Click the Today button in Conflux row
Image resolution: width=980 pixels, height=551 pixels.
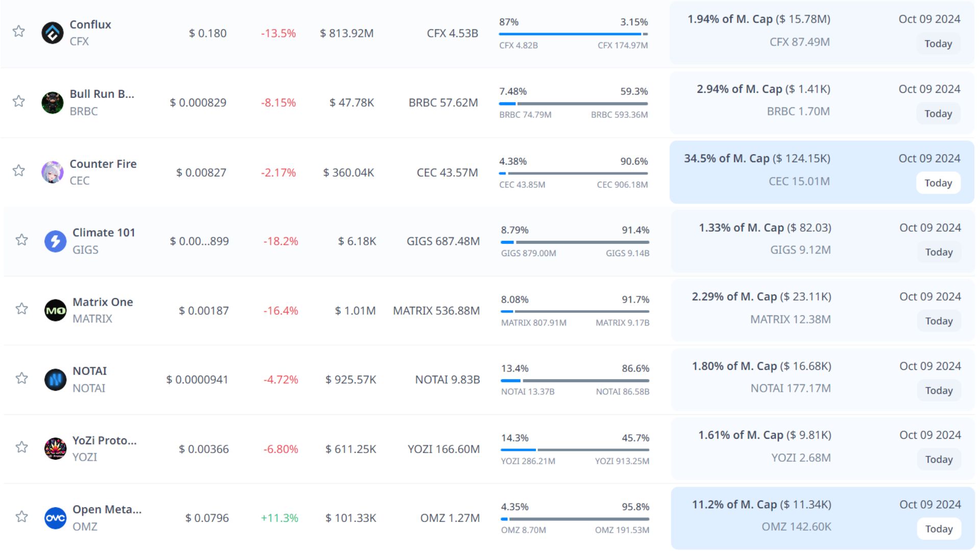point(938,44)
